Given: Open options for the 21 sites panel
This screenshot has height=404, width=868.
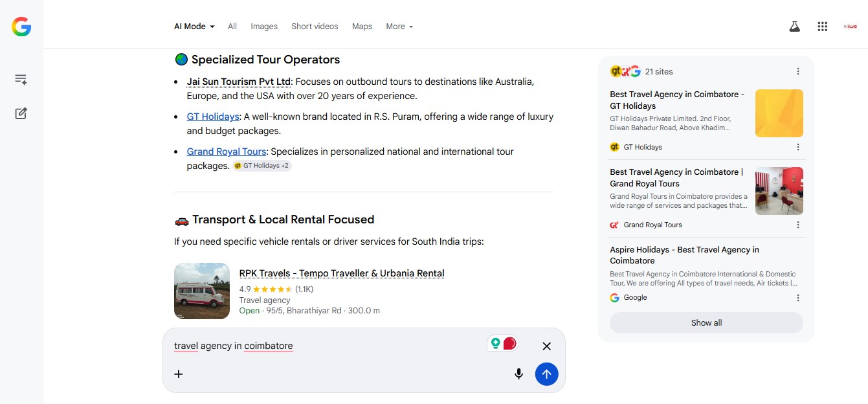Looking at the screenshot, I should click(798, 71).
